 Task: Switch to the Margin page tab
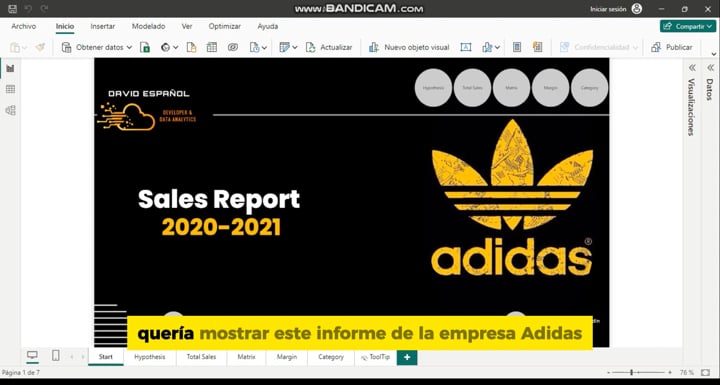tap(287, 357)
